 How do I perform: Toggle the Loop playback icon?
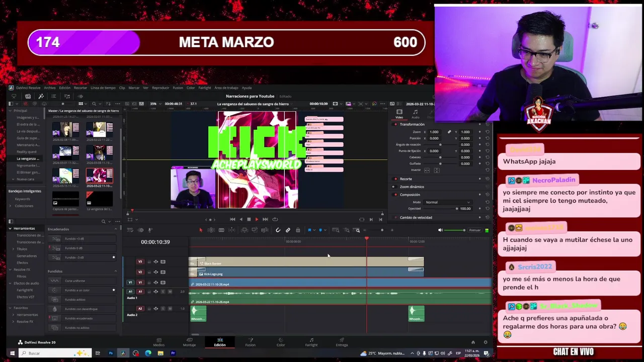[x=275, y=219]
